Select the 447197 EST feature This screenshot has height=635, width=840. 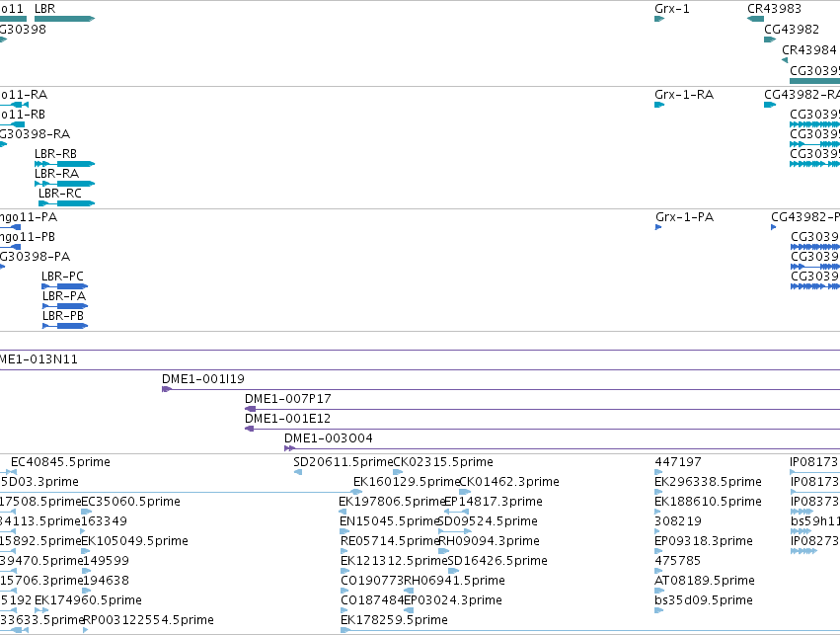(x=658, y=472)
